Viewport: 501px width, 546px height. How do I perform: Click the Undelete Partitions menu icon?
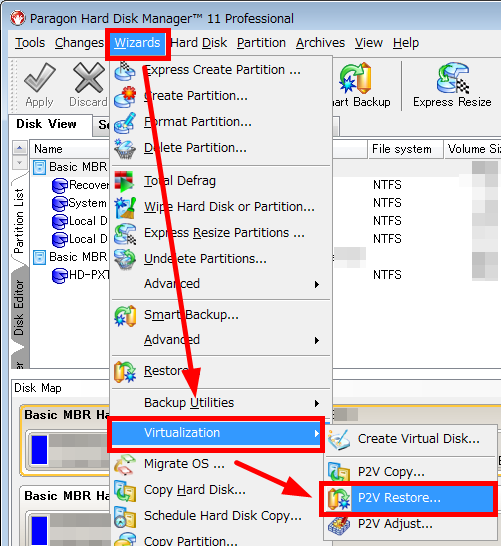pyautogui.click(x=125, y=259)
